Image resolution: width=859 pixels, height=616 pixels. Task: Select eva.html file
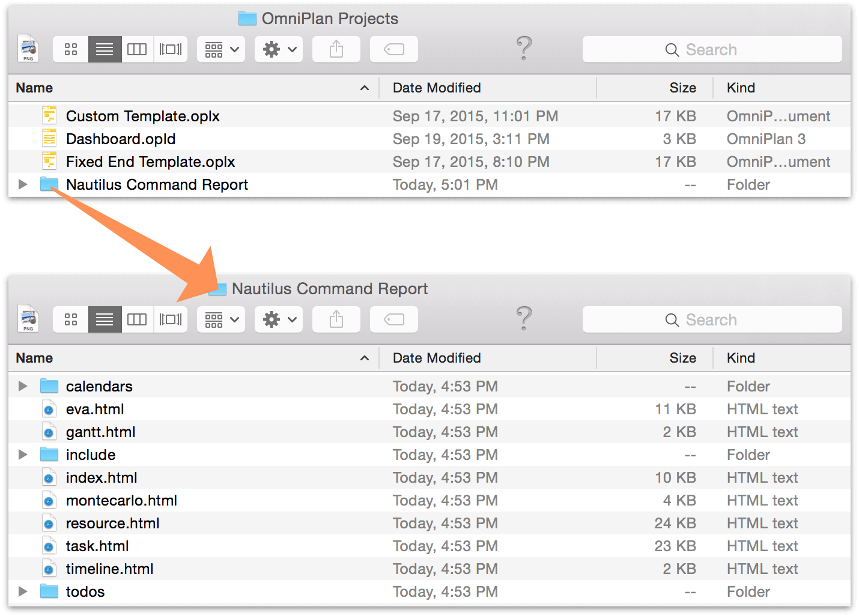click(95, 409)
